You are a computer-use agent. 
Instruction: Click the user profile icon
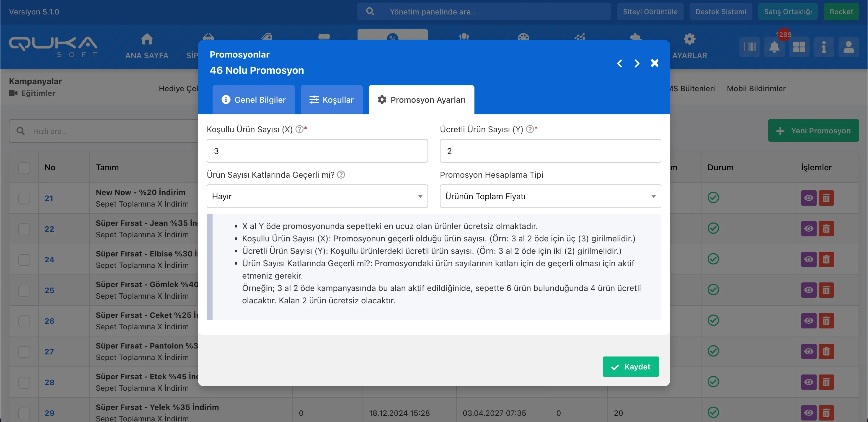tap(849, 47)
